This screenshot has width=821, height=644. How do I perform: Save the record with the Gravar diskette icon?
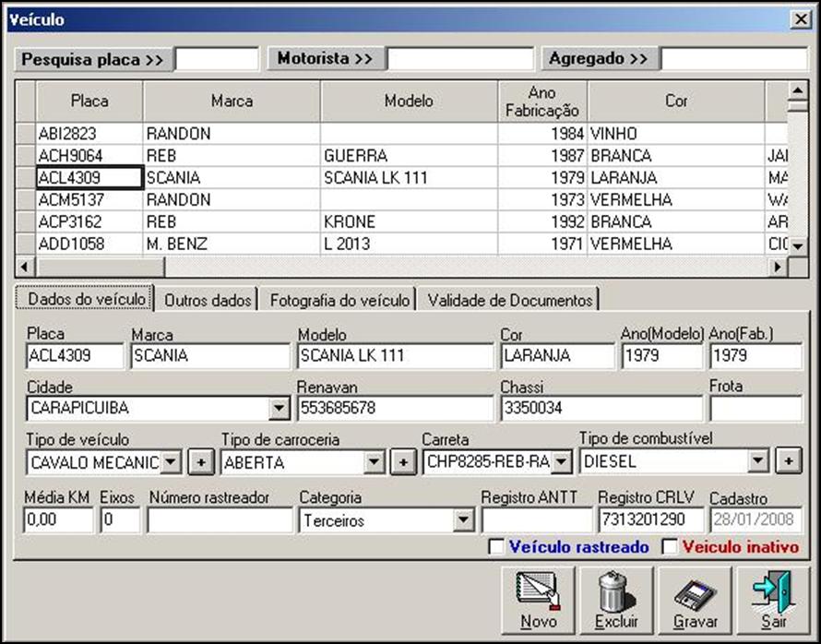click(x=697, y=598)
